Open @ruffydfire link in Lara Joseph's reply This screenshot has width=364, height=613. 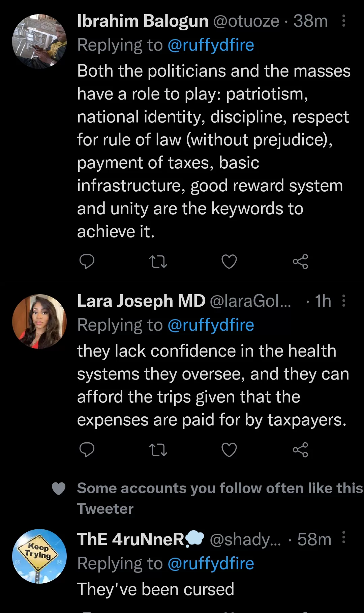[x=211, y=325]
